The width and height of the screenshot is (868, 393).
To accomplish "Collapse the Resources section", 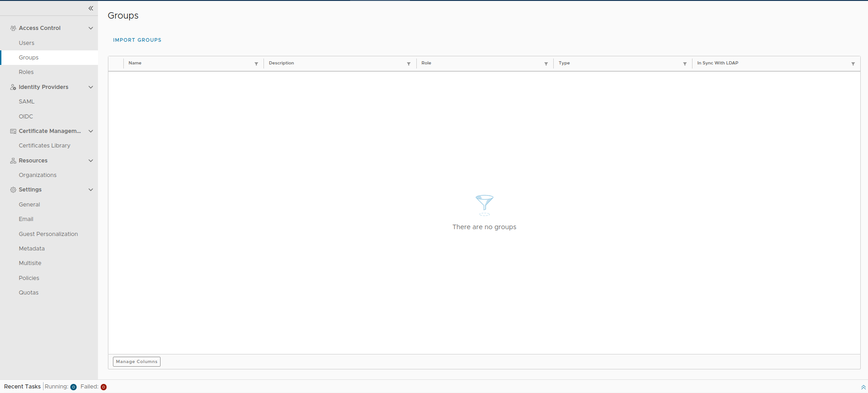I will point(91,161).
